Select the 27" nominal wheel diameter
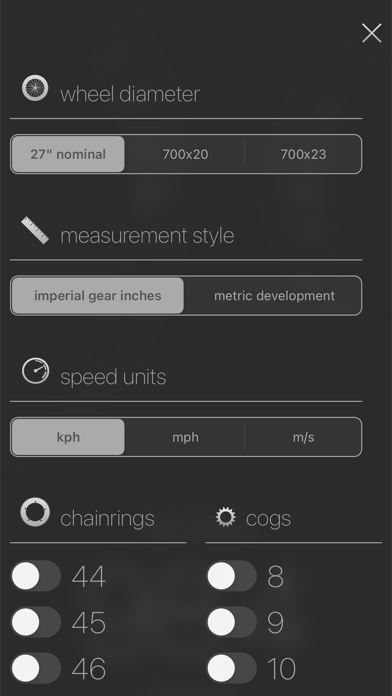Screen dimensions: 392x696 point(68,154)
